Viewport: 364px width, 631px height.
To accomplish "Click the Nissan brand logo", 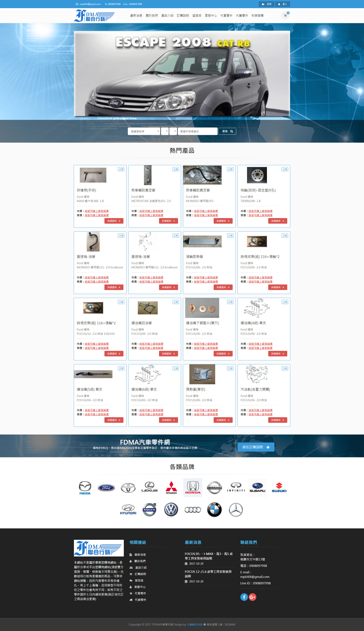I will point(214,487).
